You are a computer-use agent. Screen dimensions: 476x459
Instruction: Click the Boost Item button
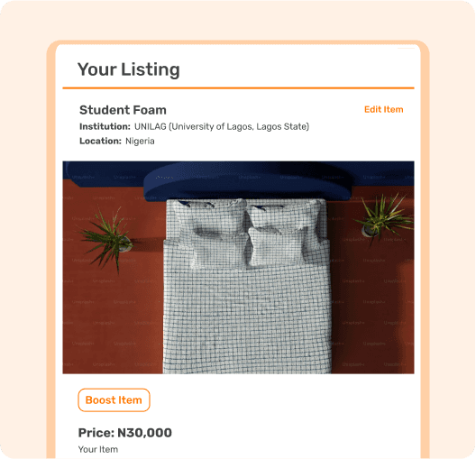(x=114, y=399)
